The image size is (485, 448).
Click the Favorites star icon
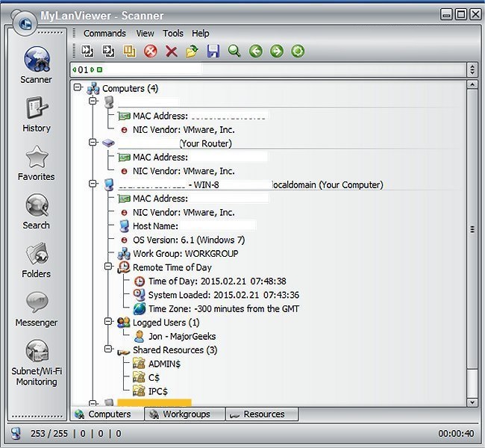click(36, 161)
